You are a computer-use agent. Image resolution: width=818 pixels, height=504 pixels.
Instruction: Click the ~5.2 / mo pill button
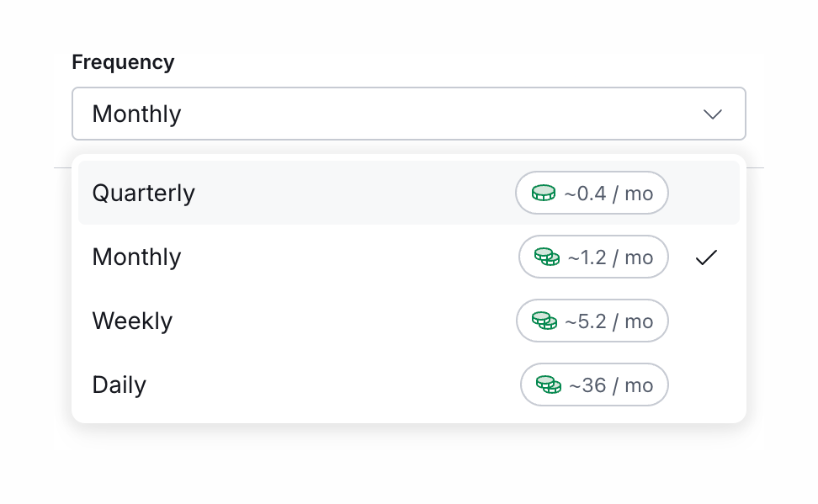coord(592,321)
